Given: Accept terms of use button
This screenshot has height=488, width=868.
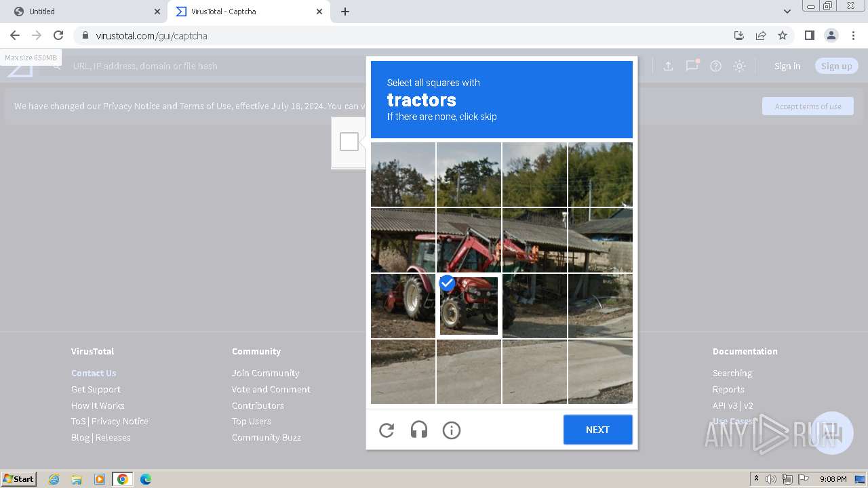Looking at the screenshot, I should tap(808, 106).
